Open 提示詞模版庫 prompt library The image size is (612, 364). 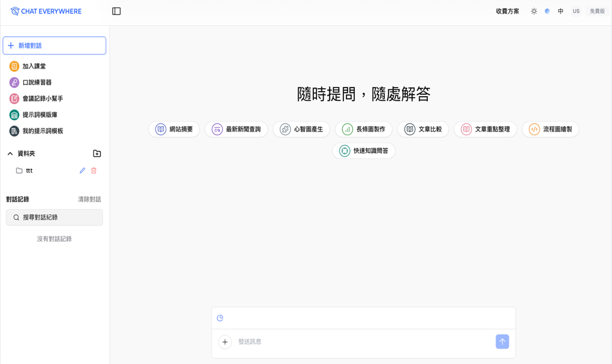(x=33, y=114)
